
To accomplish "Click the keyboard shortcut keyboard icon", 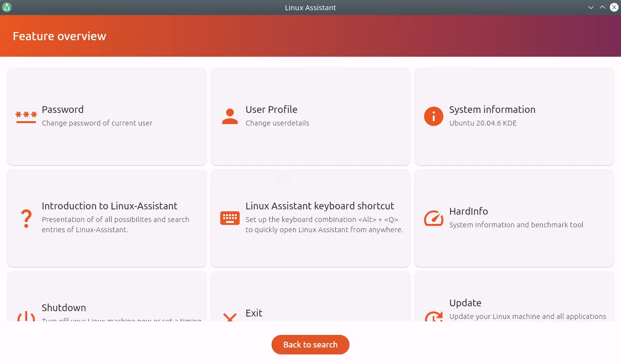I will tap(230, 218).
